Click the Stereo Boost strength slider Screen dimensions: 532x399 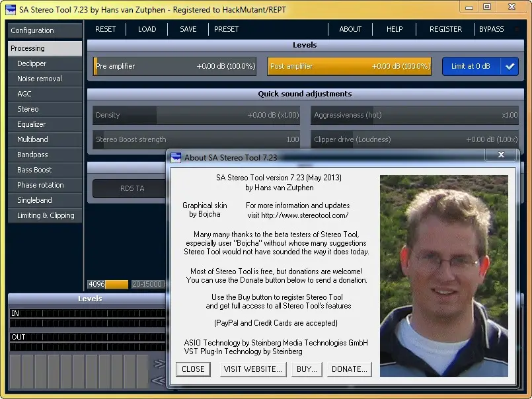(x=196, y=139)
